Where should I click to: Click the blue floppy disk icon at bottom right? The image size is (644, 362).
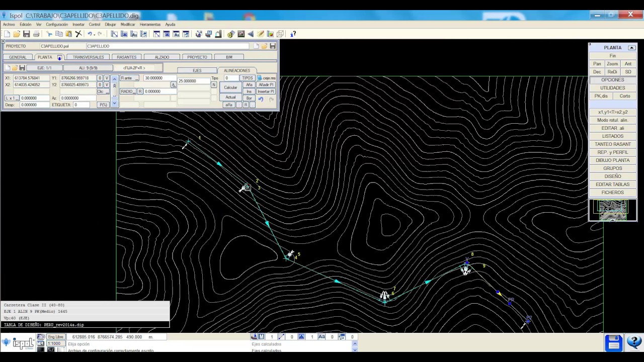(614, 343)
